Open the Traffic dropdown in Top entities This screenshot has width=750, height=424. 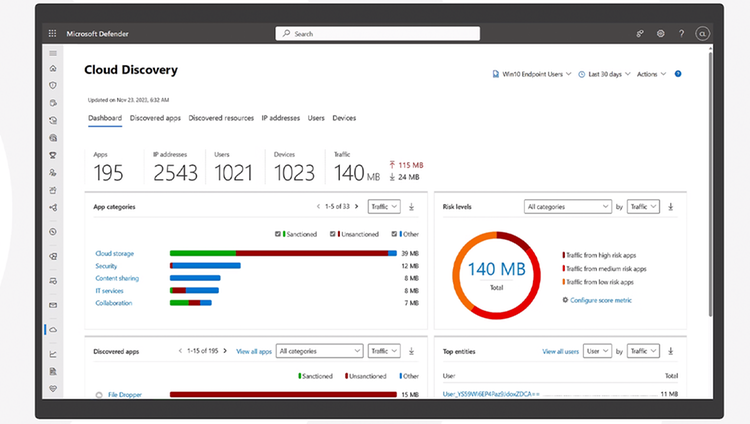point(643,351)
